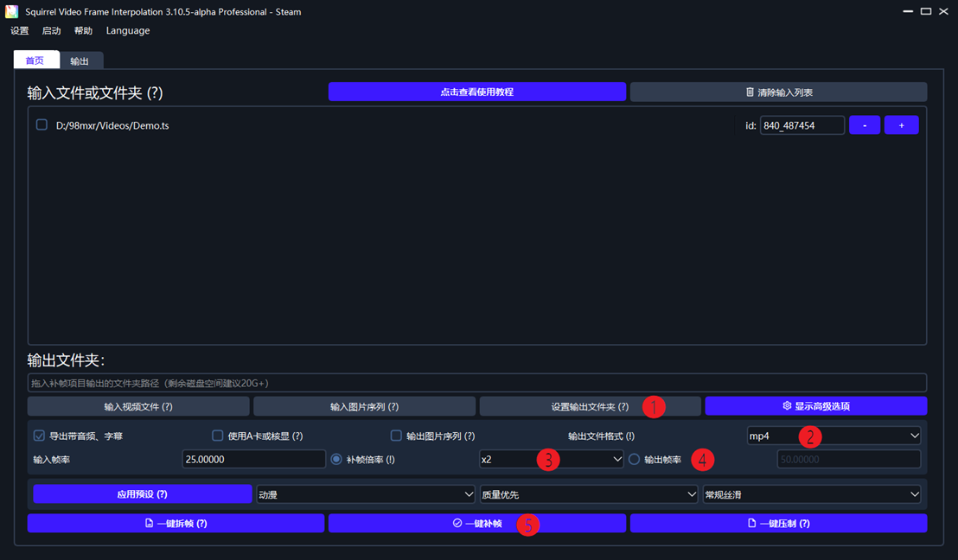This screenshot has width=958, height=560.
Task: Click the gear icon in 显示高级选项
Action: (x=787, y=406)
